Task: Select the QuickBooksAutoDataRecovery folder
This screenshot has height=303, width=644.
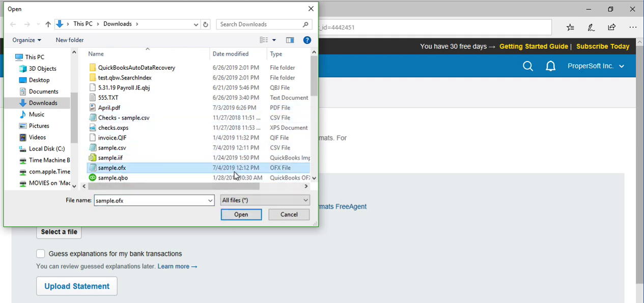Action: coord(199,67)
